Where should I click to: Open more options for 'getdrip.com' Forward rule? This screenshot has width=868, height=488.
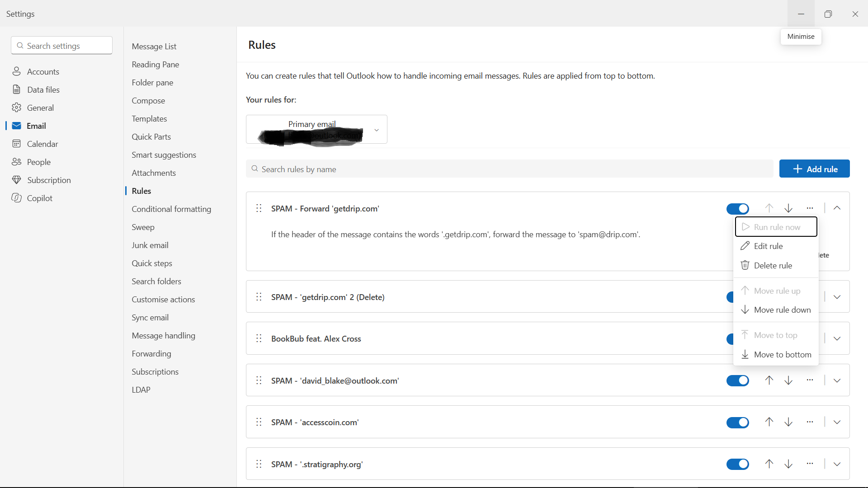810,208
